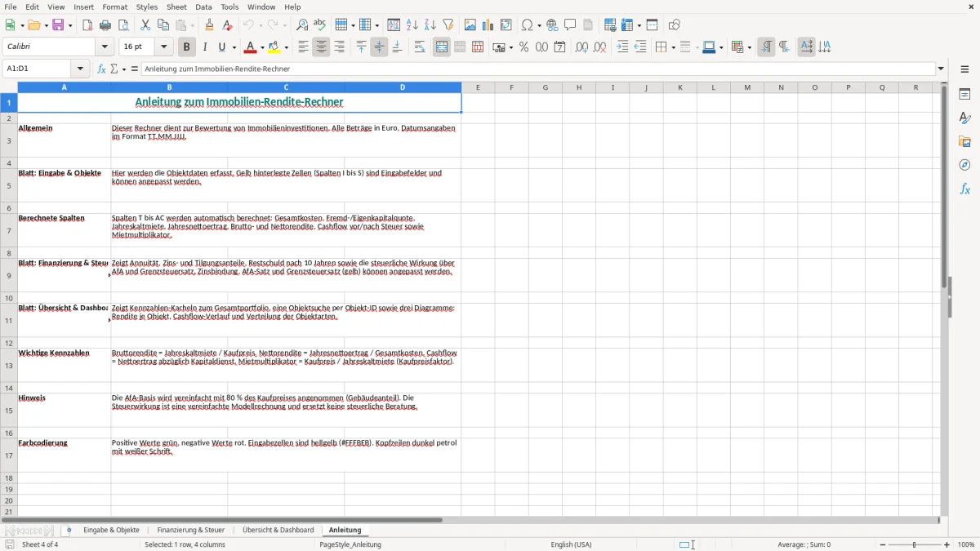Image resolution: width=980 pixels, height=551 pixels.
Task: Open the Open-document folder dropdown arrow
Action: 44,25
